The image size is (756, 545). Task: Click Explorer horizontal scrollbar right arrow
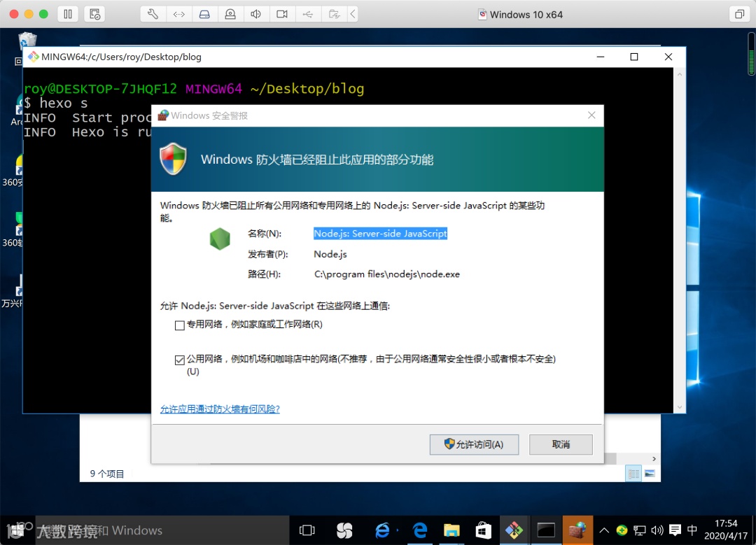pyautogui.click(x=654, y=459)
